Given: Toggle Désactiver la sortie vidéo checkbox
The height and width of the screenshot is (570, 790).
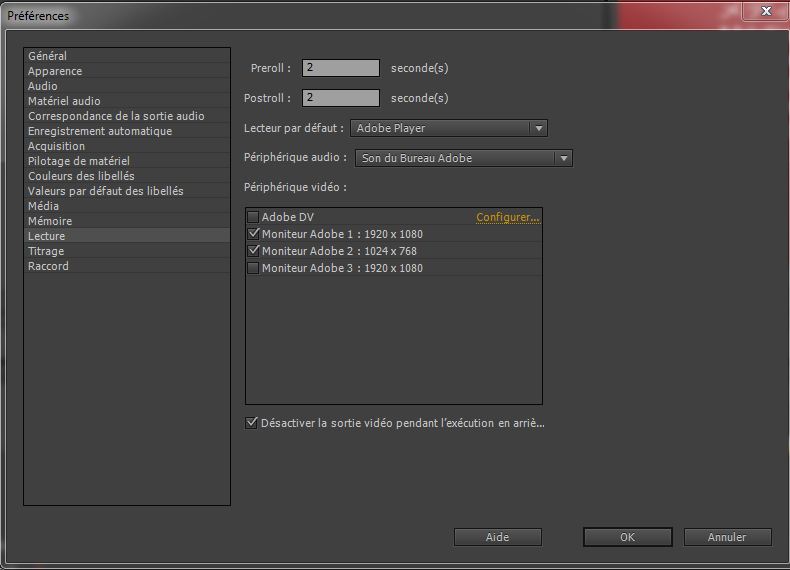Looking at the screenshot, I should 251,423.
